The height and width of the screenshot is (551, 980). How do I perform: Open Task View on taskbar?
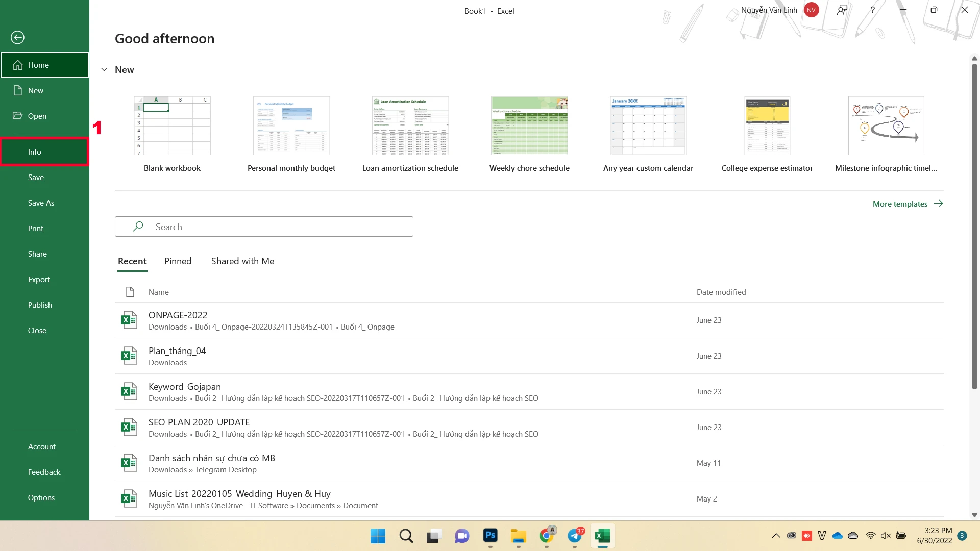coord(433,536)
